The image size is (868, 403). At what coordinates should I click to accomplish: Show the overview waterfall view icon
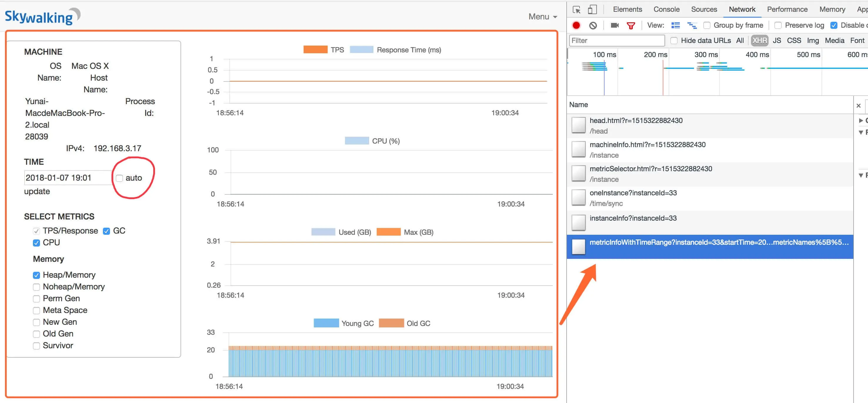click(692, 25)
